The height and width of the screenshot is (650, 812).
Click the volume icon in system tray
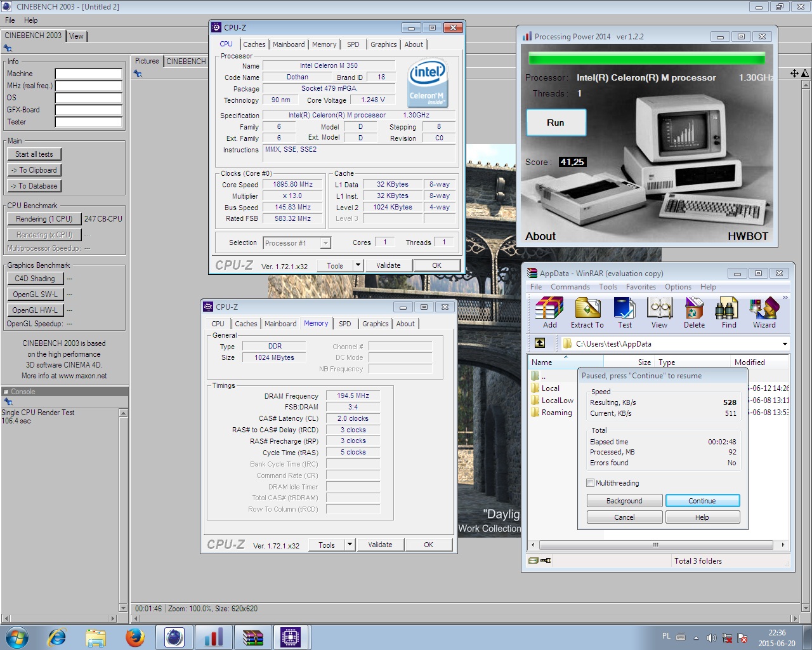pyautogui.click(x=712, y=638)
